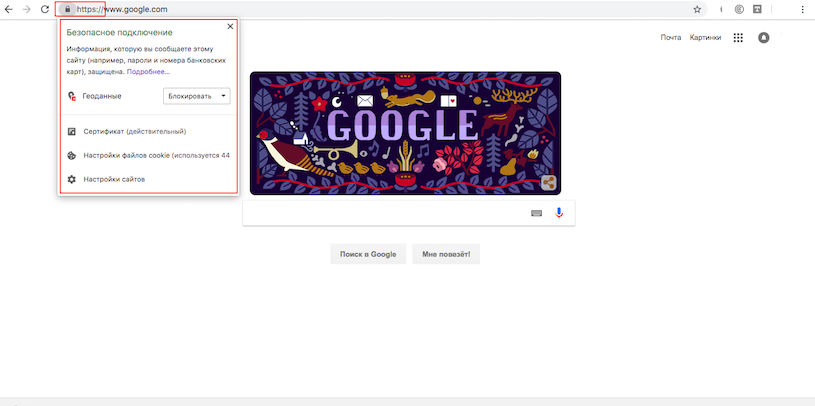Expand the Геоданные Блокировать dropdown

click(x=196, y=96)
